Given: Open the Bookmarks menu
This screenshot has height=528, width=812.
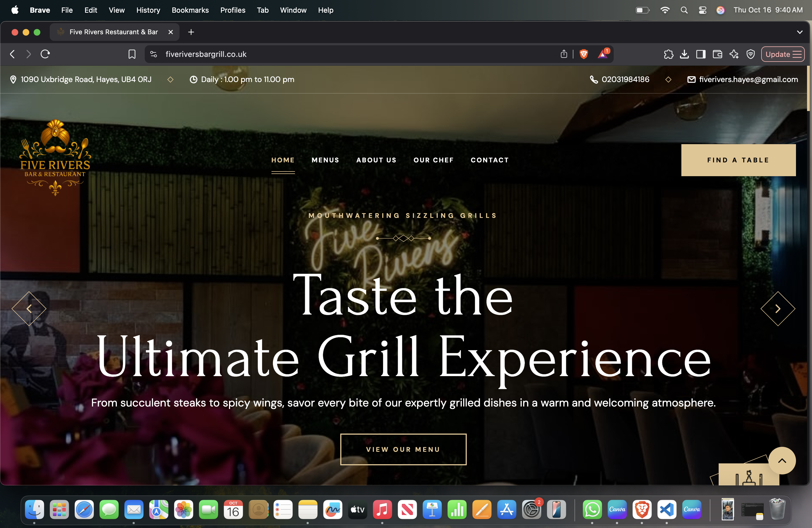Looking at the screenshot, I should pyautogui.click(x=190, y=10).
